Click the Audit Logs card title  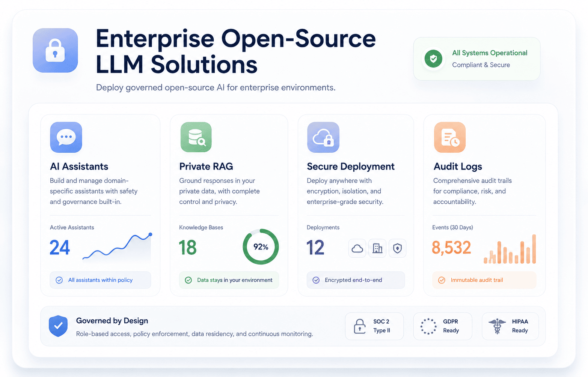[x=458, y=167]
